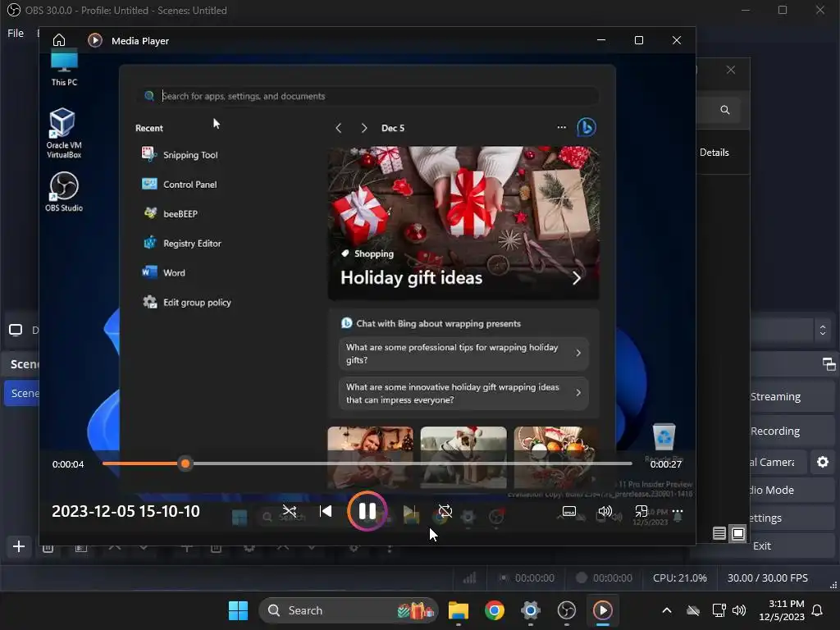Click the Recording button in OBS controls
840x630 pixels.
pyautogui.click(x=775, y=431)
